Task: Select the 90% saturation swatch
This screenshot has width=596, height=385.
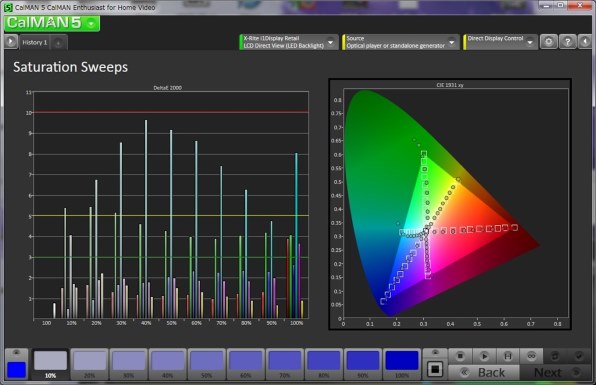Action: [x=363, y=364]
